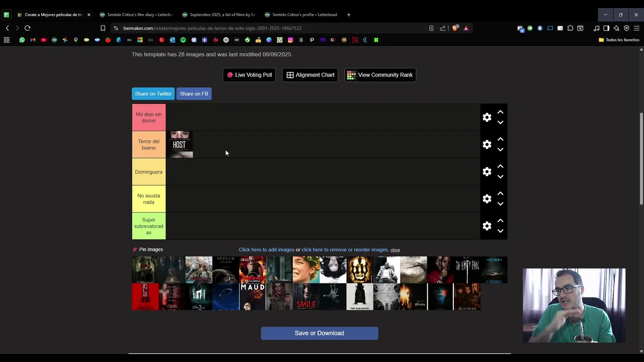Image resolution: width=644 pixels, height=362 pixels.
Task: Move 'Me dejo sin dormir' tier down
Action: coord(500,122)
